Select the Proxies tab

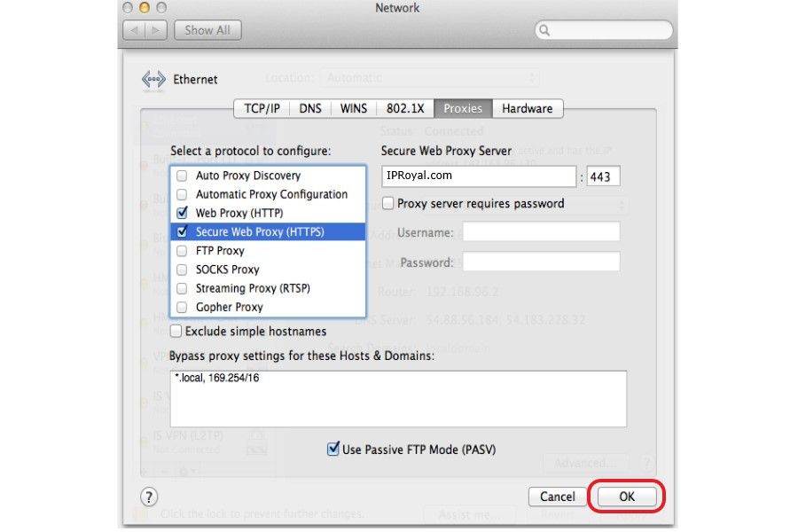click(463, 108)
